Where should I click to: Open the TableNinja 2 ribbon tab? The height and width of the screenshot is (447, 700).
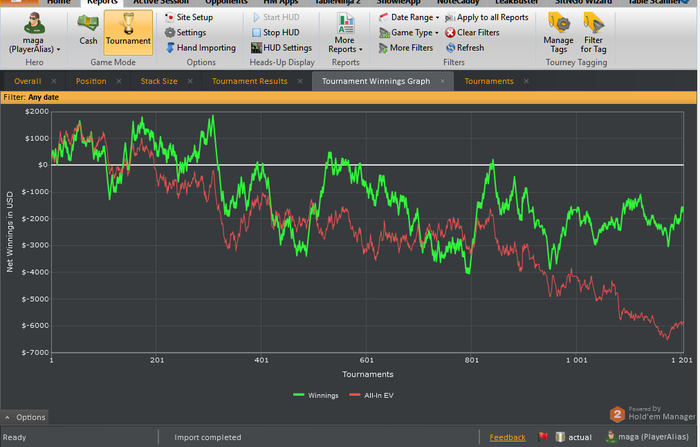tap(338, 2)
